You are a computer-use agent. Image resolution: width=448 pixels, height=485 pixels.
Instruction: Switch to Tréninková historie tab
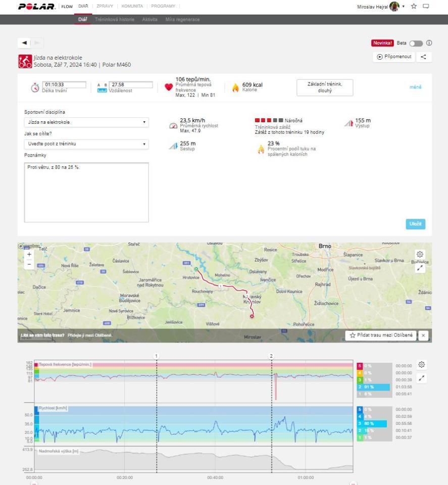(x=115, y=19)
